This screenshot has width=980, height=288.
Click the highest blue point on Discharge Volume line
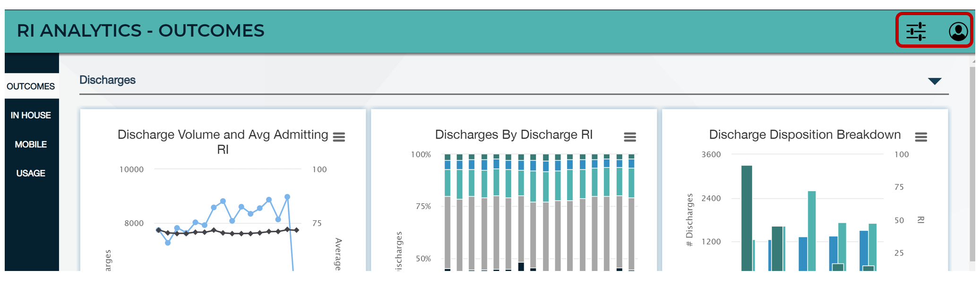pos(287,197)
